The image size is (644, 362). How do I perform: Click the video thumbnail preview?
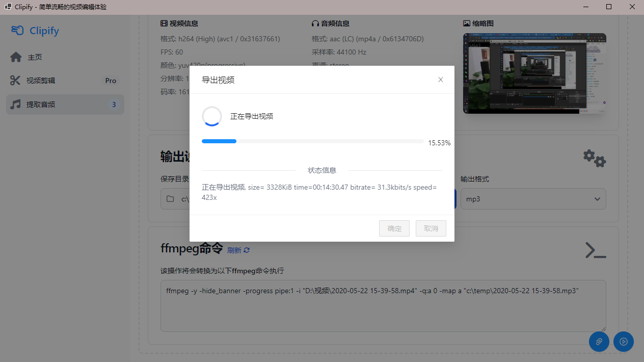coord(534,73)
